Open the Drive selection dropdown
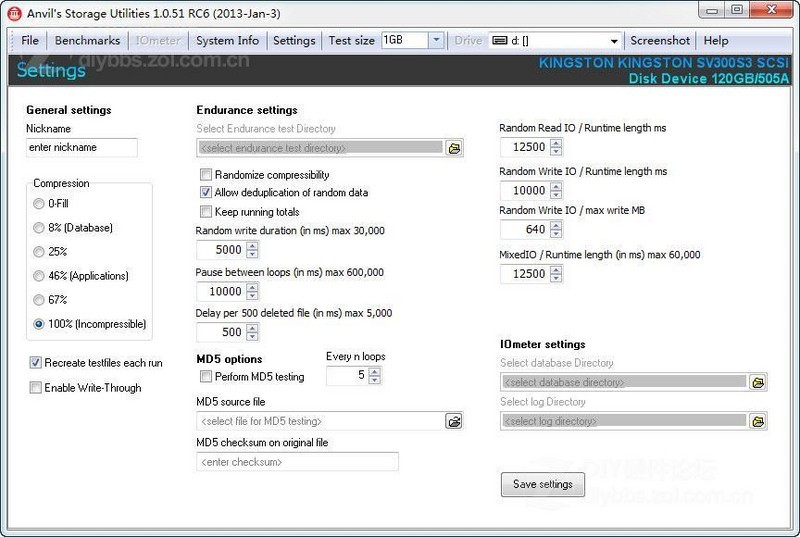Image resolution: width=800 pixels, height=537 pixels. [x=614, y=41]
